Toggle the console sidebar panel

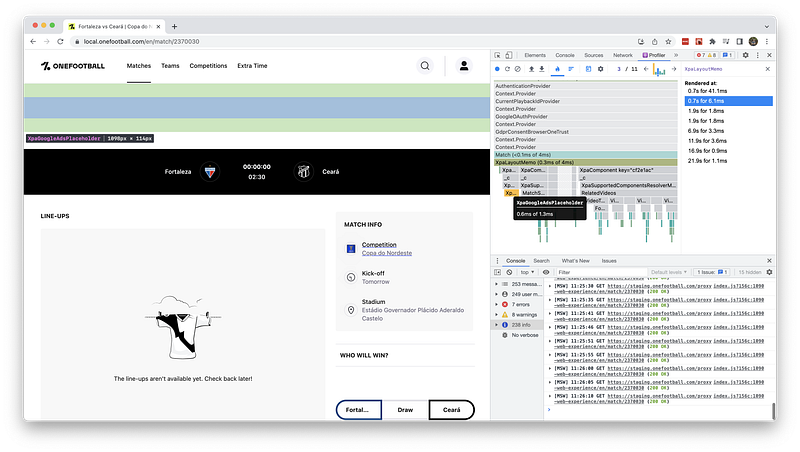tap(499, 271)
